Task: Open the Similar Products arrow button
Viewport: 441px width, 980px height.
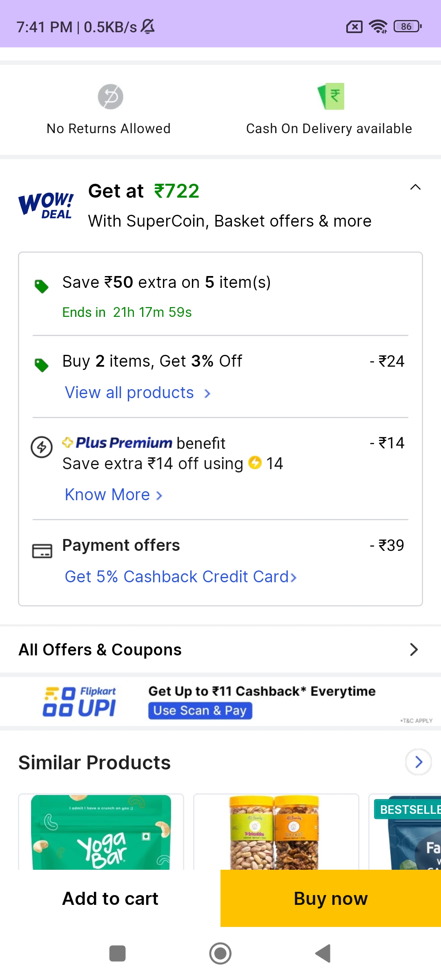Action: coord(419,762)
